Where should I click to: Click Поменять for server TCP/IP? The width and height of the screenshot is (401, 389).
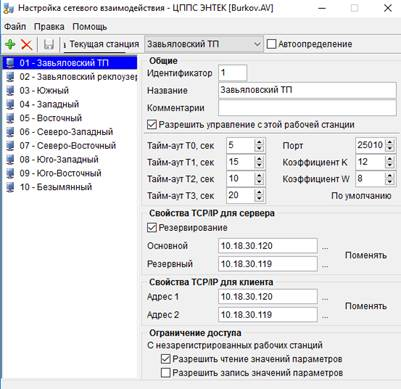[366, 255]
